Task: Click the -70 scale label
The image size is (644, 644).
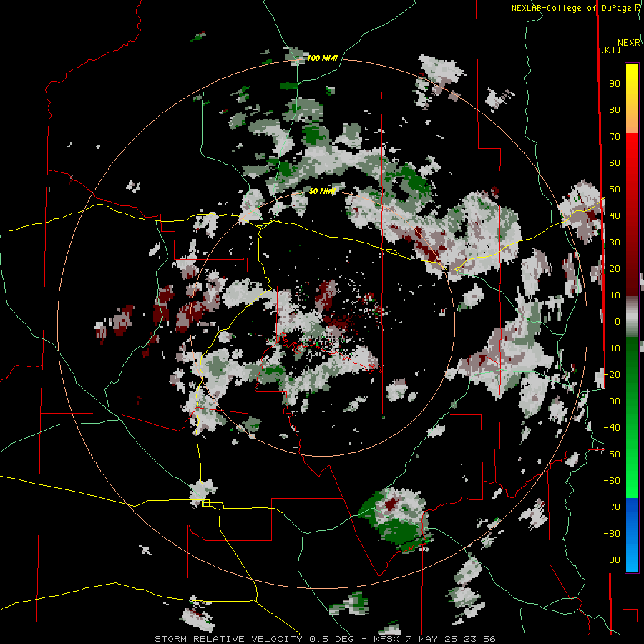Action: tap(612, 507)
